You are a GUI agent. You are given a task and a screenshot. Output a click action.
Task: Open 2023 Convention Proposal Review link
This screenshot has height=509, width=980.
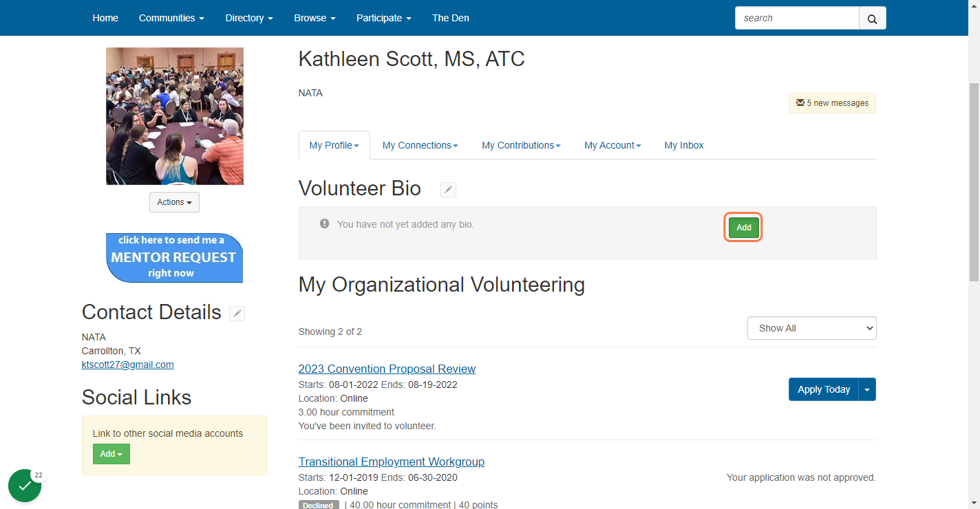coord(387,369)
